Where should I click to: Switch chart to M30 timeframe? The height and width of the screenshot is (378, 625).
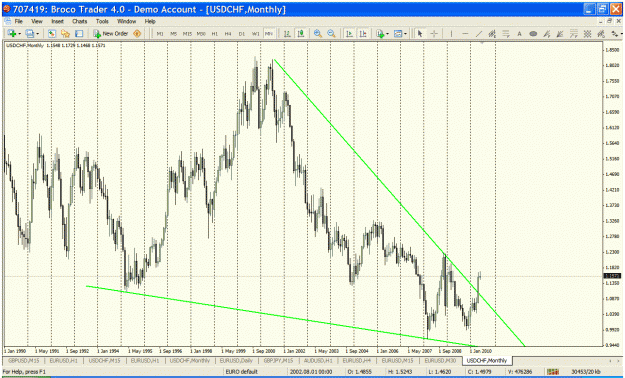coord(201,34)
